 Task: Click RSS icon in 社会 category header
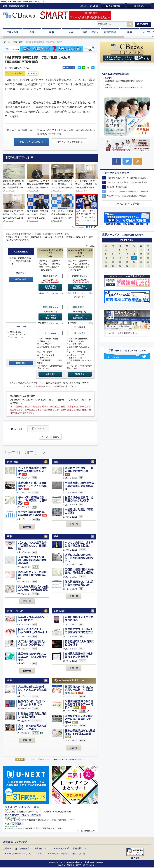(x=92, y=536)
